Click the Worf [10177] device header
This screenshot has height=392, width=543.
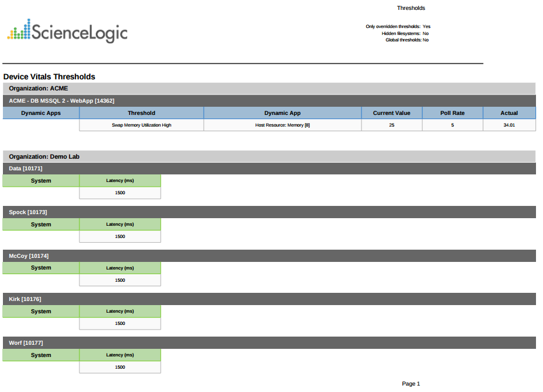click(x=26, y=343)
